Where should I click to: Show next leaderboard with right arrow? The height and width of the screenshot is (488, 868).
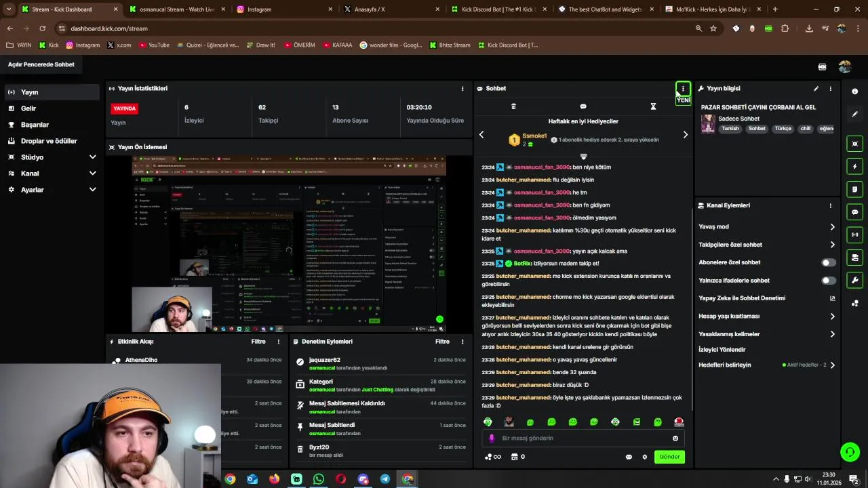click(x=685, y=135)
